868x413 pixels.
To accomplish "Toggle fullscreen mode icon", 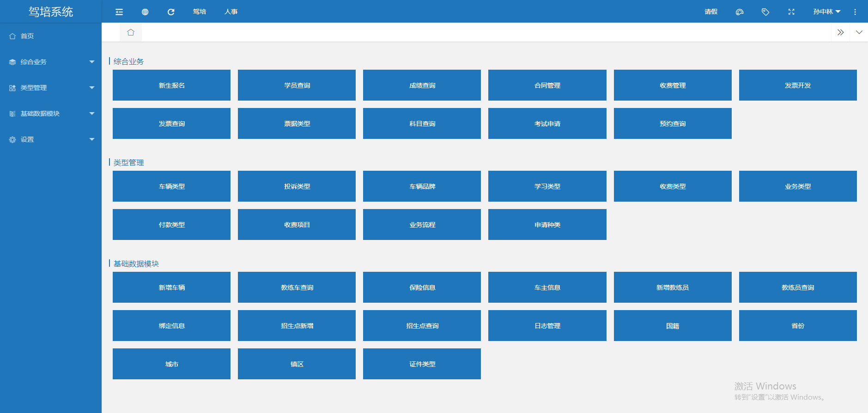I will tap(791, 12).
